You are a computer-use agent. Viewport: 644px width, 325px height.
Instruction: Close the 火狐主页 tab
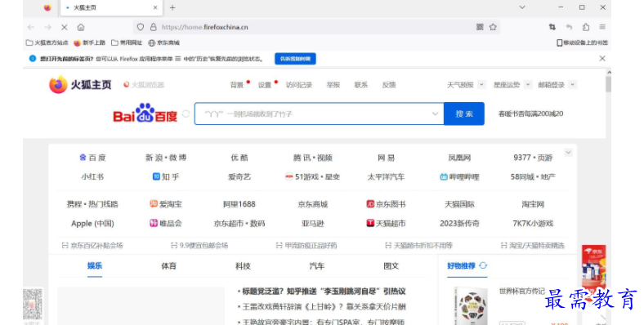155,7
